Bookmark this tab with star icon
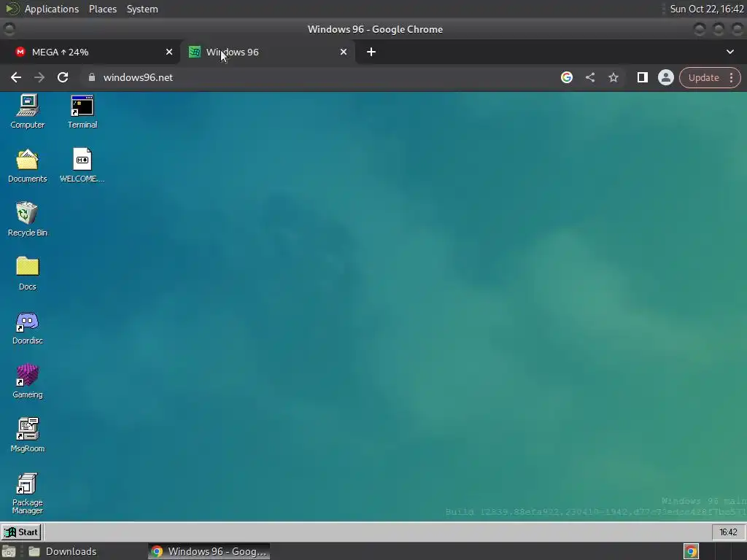 [614, 77]
